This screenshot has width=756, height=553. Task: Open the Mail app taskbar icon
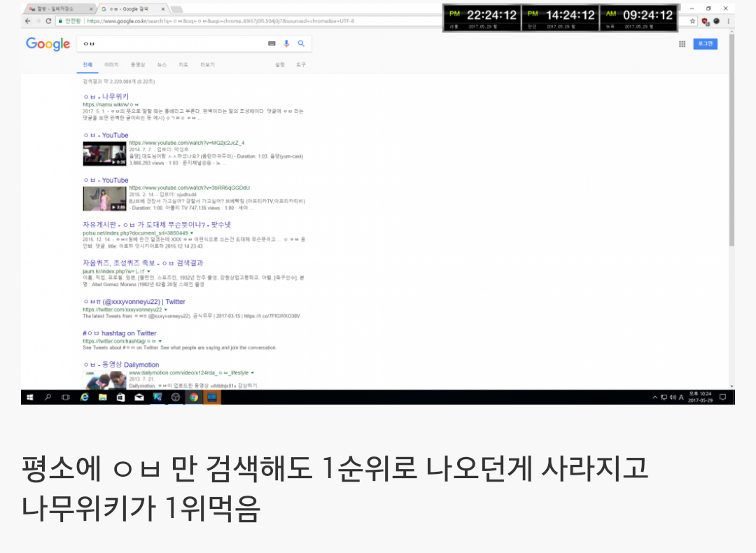[139, 398]
